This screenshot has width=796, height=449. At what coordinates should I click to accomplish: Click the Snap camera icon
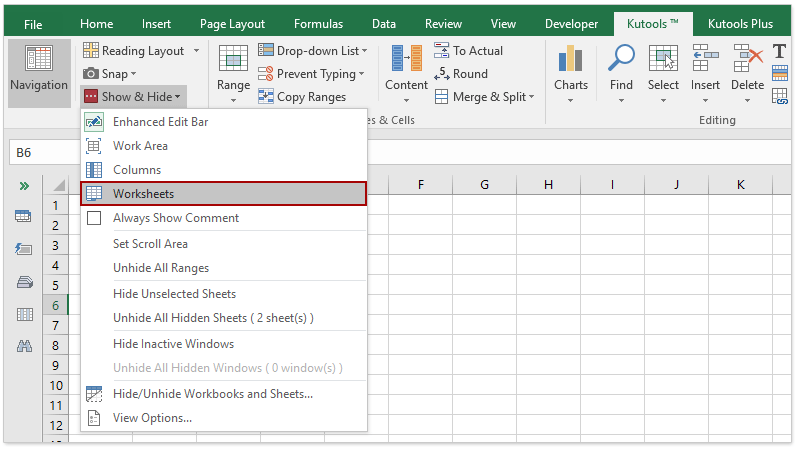pyautogui.click(x=90, y=74)
